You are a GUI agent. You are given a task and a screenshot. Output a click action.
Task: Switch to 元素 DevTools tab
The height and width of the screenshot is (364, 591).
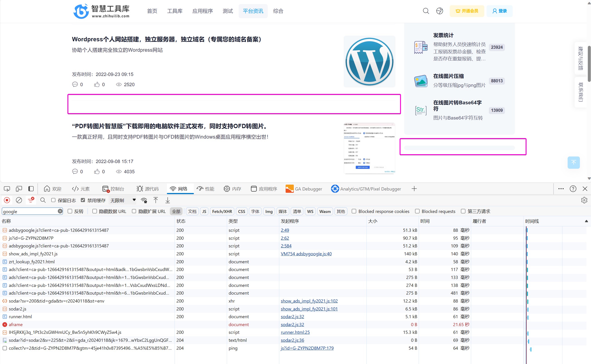pos(81,189)
